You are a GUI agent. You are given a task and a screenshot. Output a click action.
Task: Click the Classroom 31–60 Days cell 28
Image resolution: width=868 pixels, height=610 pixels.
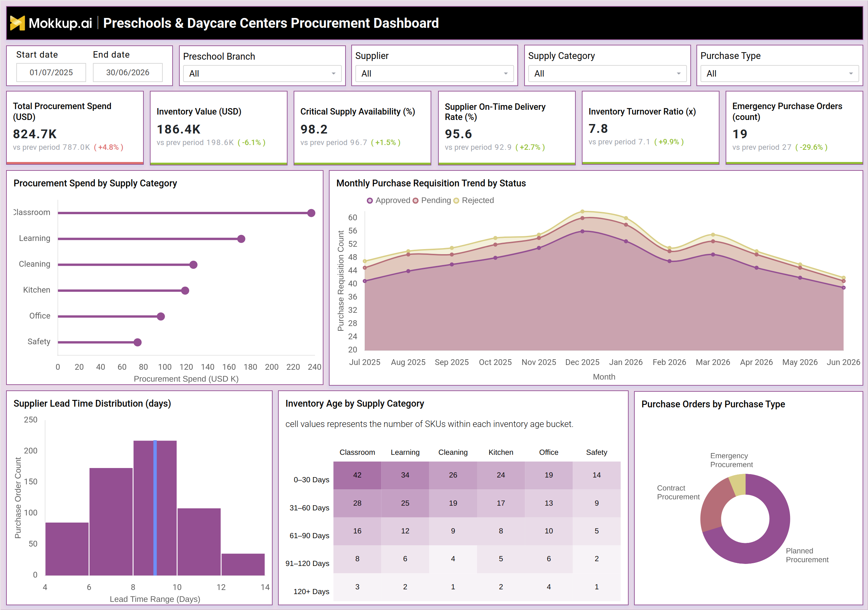(357, 503)
